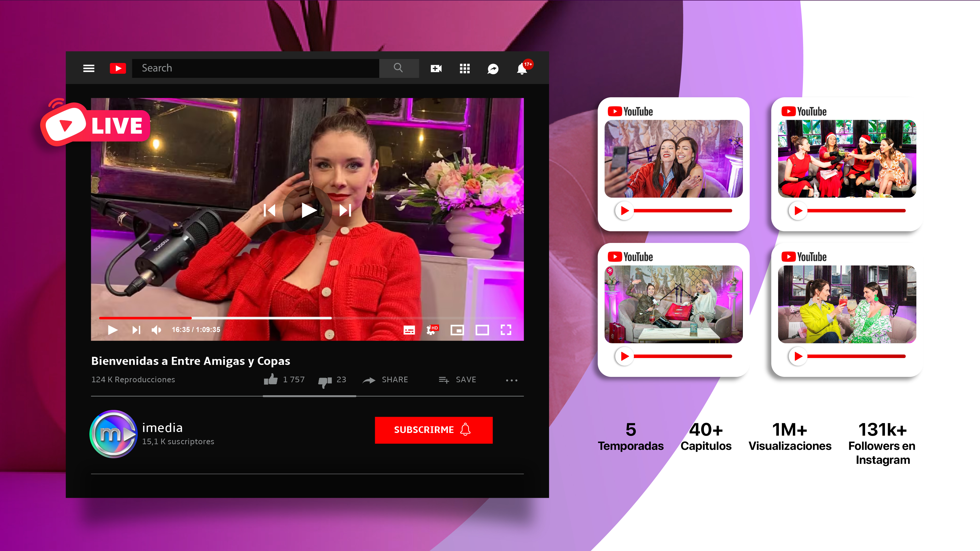Play the selfie video card
Viewport: 980px width, 551px height.
(x=624, y=211)
